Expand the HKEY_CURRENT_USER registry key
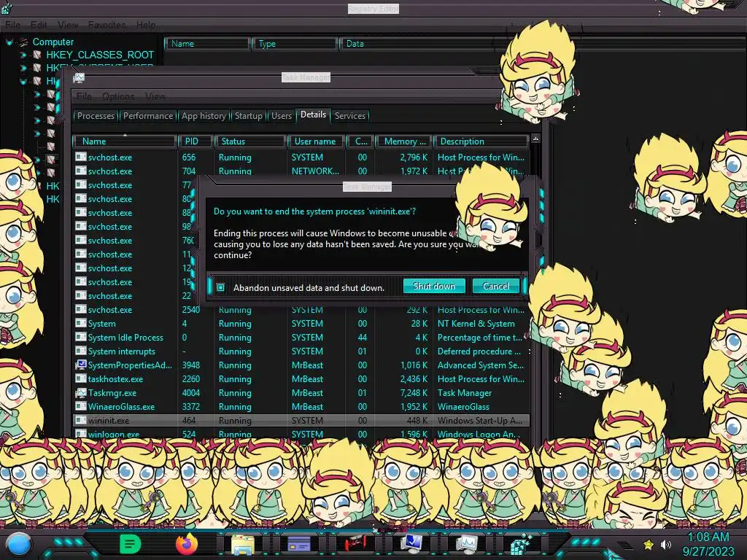The image size is (747, 560). (x=23, y=68)
